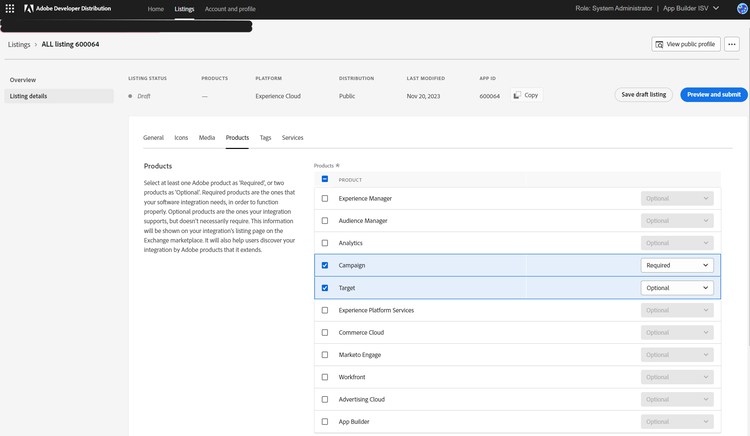Open the user avatar menu
Screen dimensions: 750x436
coord(743,9)
